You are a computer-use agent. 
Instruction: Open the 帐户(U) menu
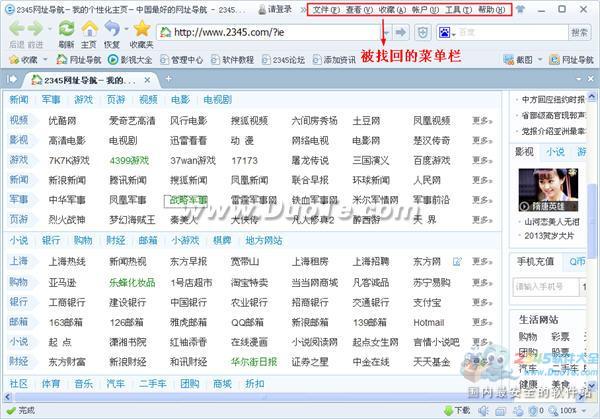pos(425,10)
